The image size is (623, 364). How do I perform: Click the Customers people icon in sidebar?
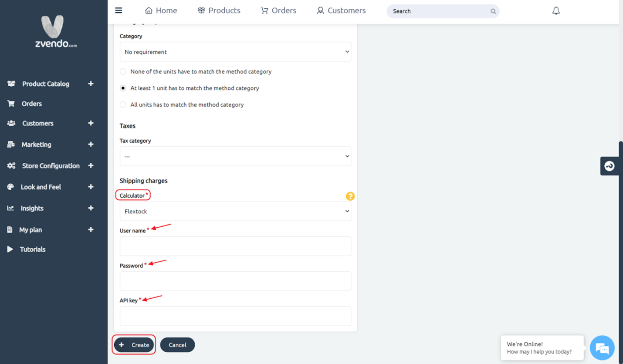(x=11, y=123)
